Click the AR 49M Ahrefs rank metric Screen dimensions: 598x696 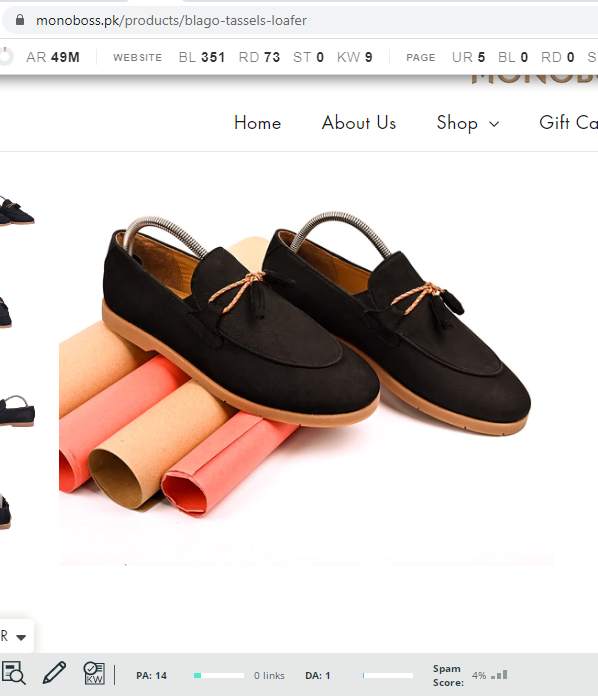(x=53, y=57)
